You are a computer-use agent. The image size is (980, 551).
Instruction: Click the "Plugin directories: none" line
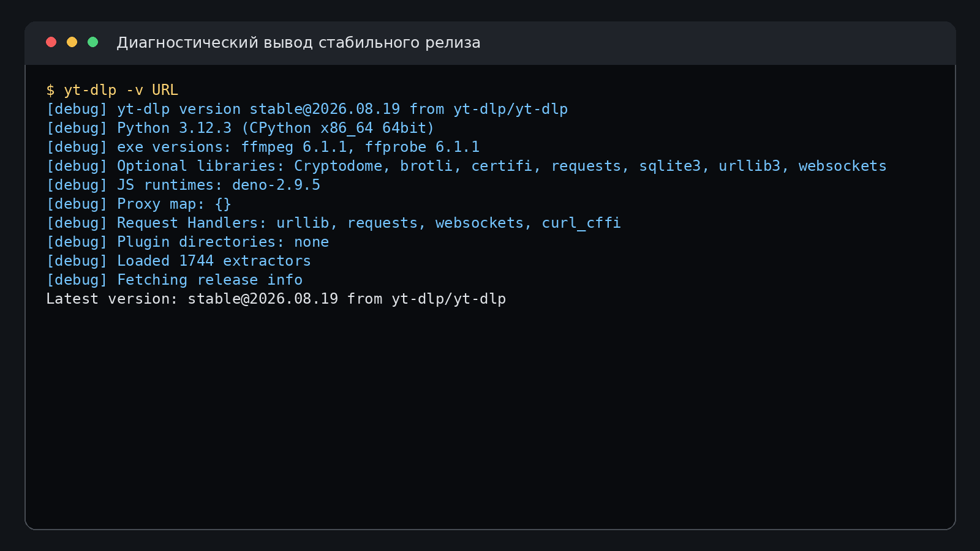[x=187, y=242]
